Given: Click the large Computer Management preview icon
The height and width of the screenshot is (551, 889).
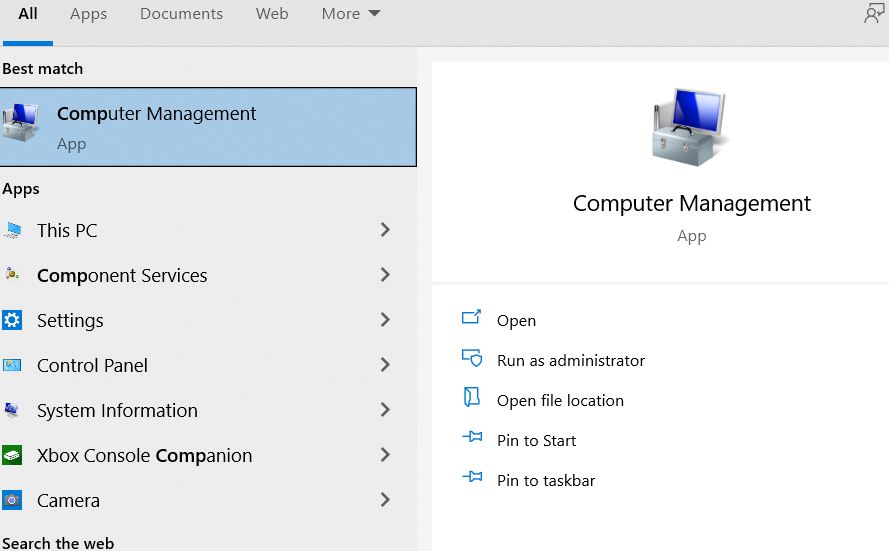Looking at the screenshot, I should coord(691,128).
